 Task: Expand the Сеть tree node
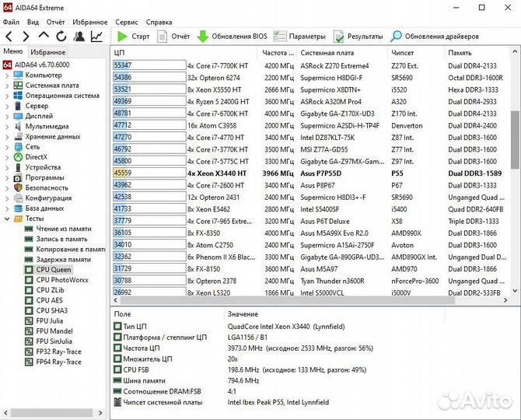(7, 147)
